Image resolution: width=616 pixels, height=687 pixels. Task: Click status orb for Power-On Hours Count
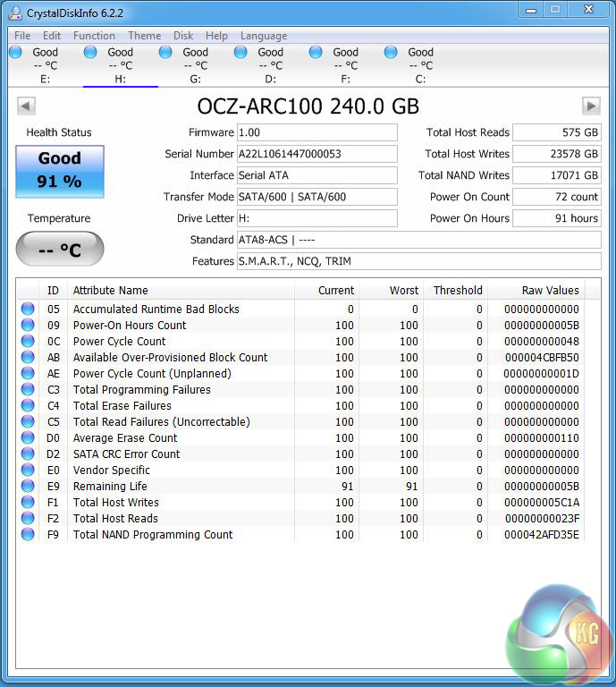pos(28,325)
